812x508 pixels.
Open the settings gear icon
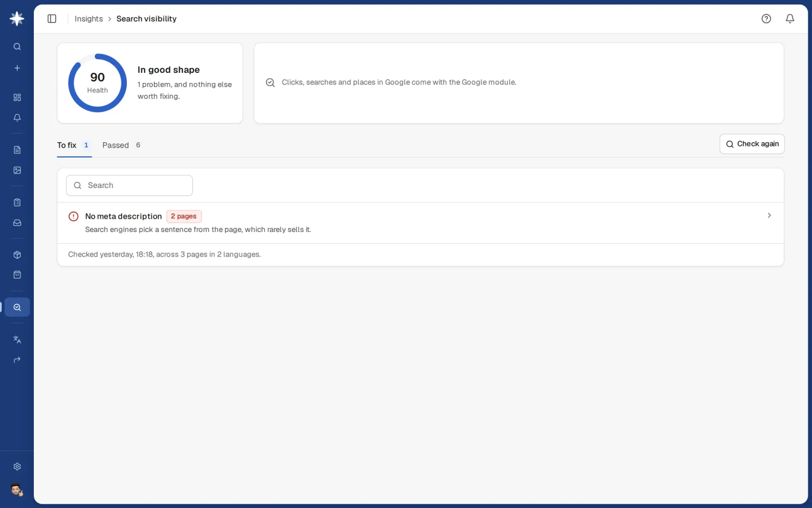(x=17, y=467)
